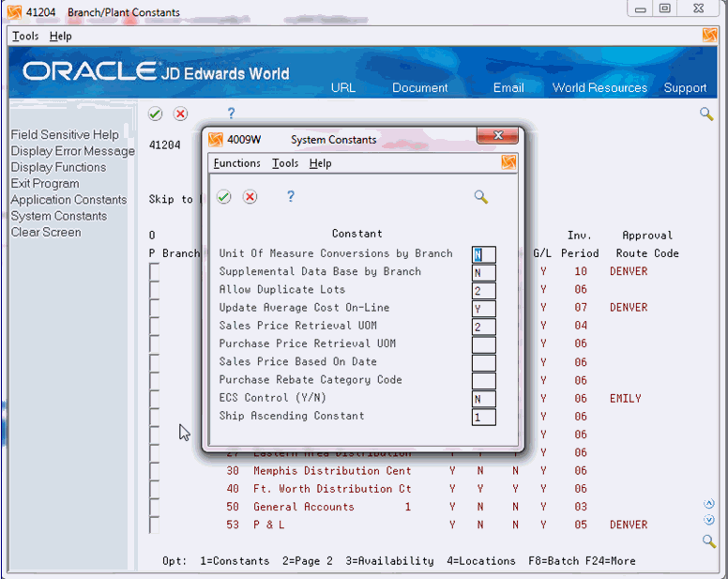This screenshot has width=728, height=579.
Task: Click the Ship Ascending Constant field
Action: coord(484,417)
